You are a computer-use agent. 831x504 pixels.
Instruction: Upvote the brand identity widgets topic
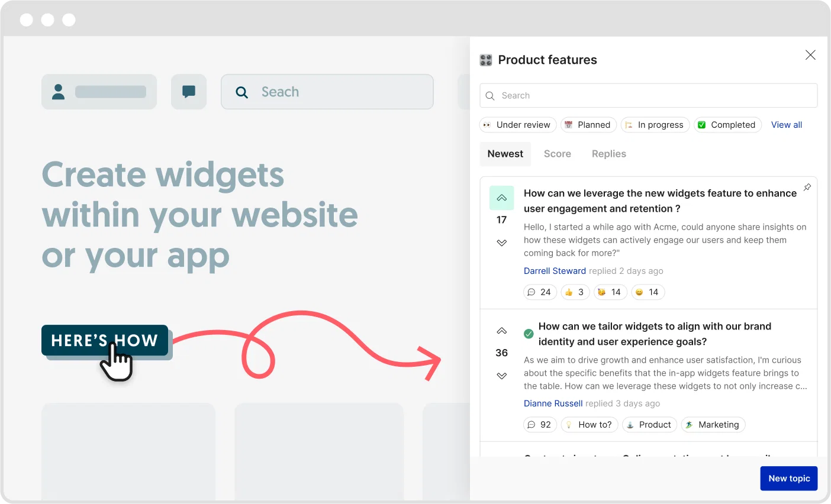coord(501,331)
